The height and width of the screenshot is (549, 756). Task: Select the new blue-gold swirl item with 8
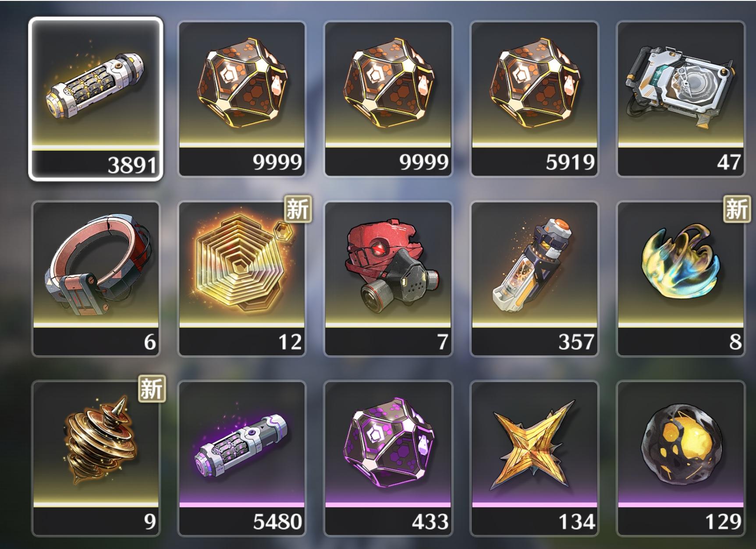point(680,279)
